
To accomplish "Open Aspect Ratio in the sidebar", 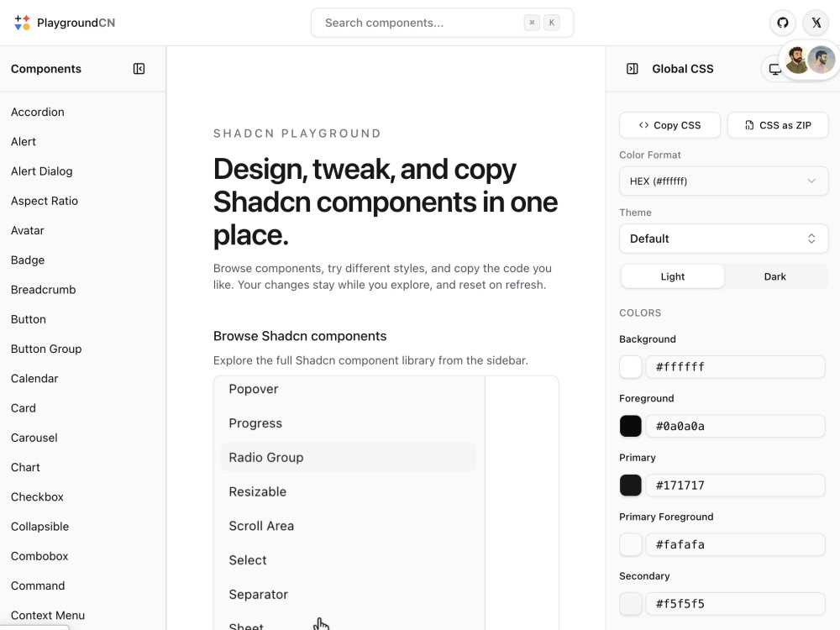I will pyautogui.click(x=45, y=201).
